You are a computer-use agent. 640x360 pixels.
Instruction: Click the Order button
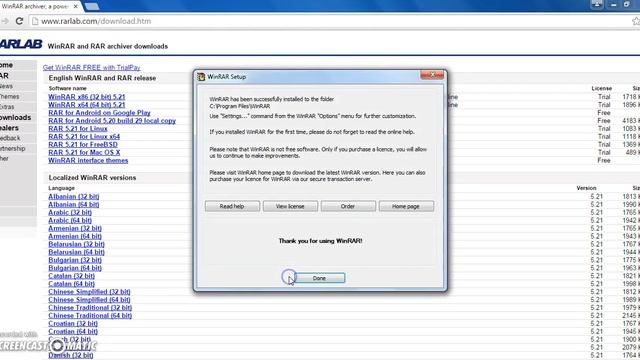point(348,206)
